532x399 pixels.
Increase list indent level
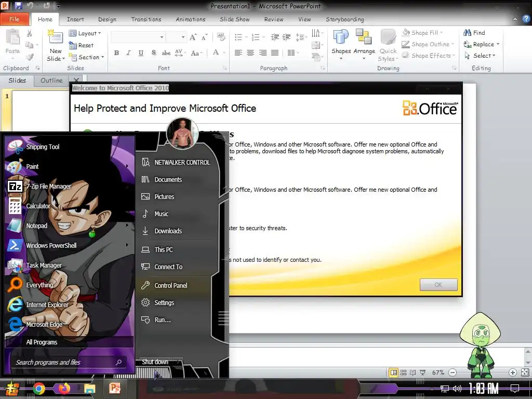287,37
